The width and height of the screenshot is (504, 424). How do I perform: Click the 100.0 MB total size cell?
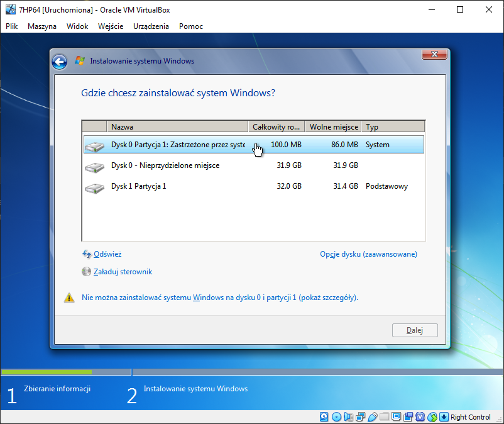coord(286,145)
